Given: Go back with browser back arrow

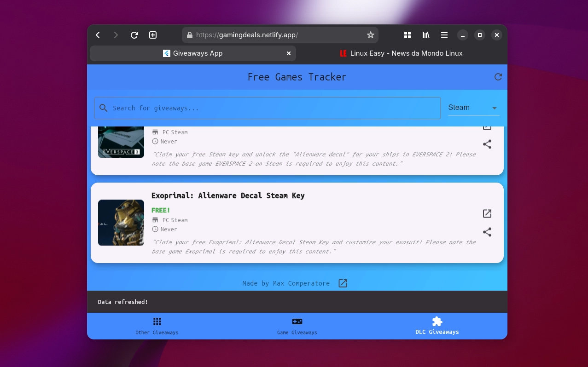Looking at the screenshot, I should [x=98, y=35].
